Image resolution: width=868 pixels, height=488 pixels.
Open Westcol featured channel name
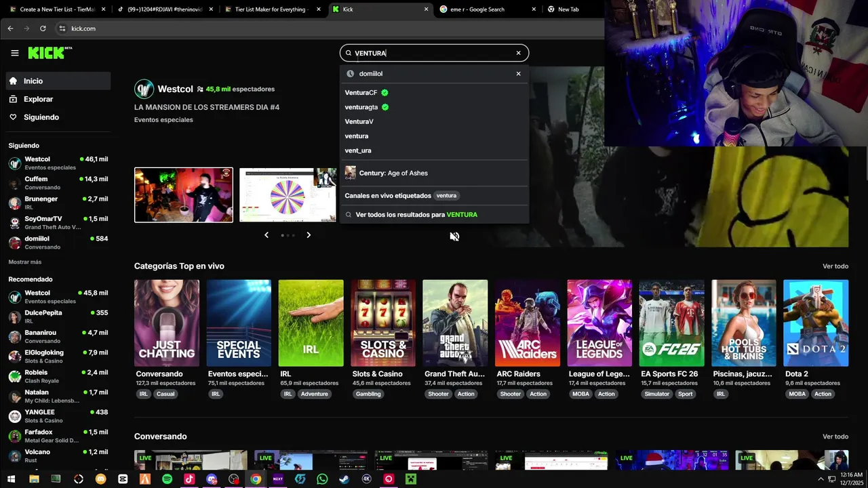point(176,89)
